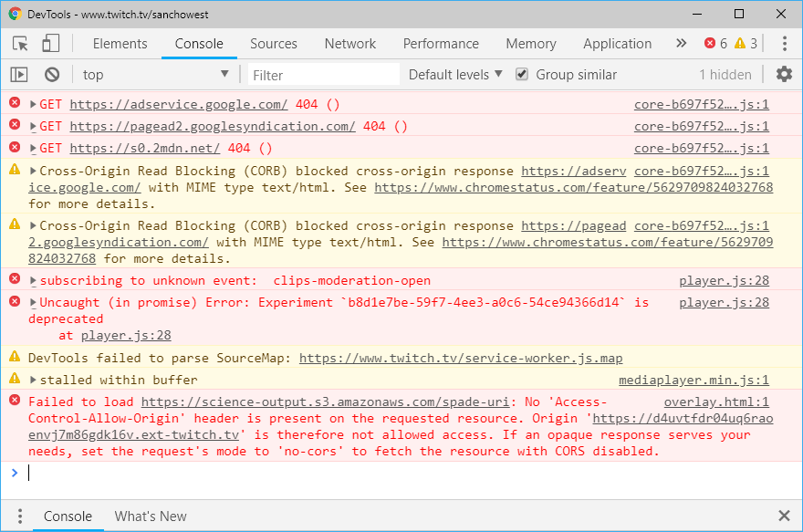This screenshot has height=532, width=803.
Task: Open player.js:28 link on clips-moderation row
Action: 725,280
